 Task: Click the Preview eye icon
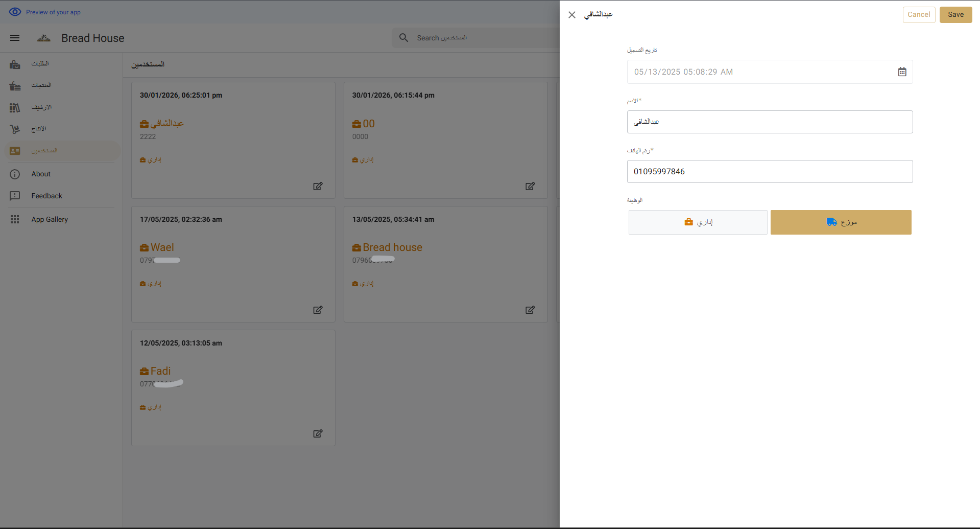pyautogui.click(x=15, y=12)
